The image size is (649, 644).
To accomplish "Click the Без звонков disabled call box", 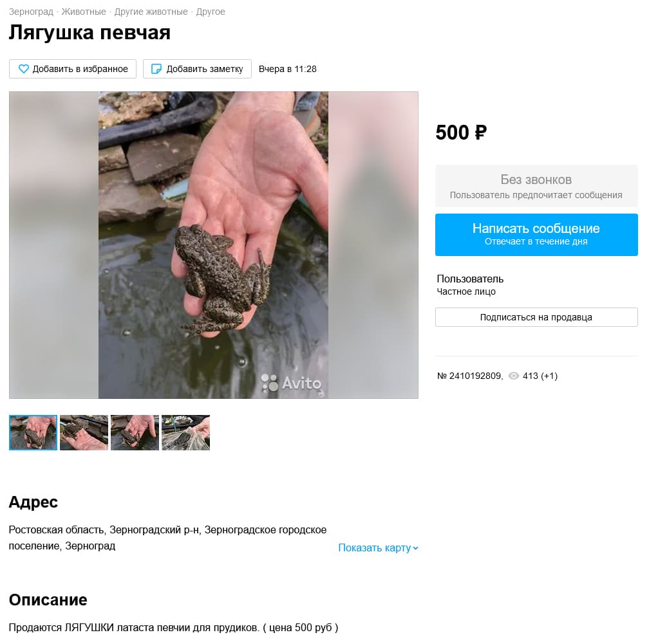I will coord(536,186).
